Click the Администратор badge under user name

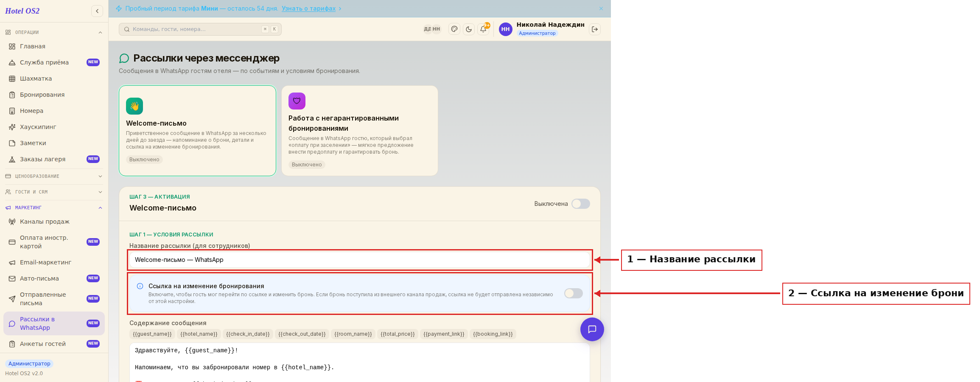[x=537, y=33]
